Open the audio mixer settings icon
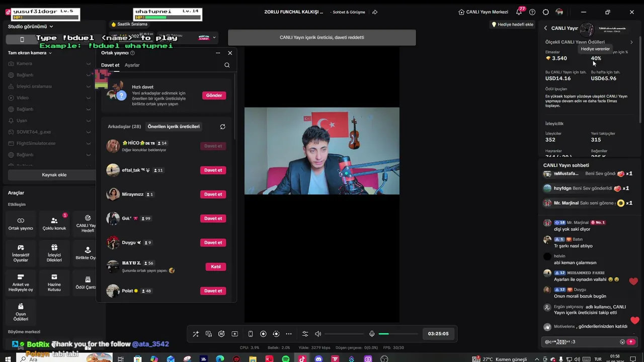 (305, 334)
